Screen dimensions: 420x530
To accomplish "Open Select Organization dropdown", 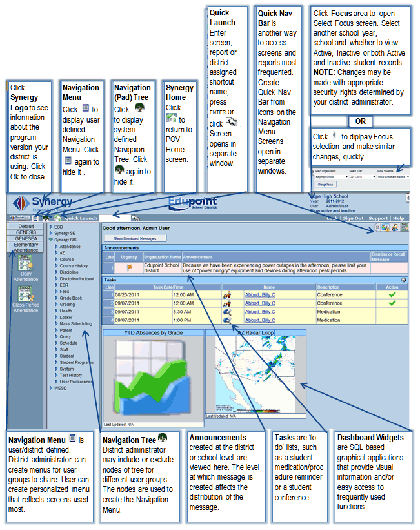I will 331,176.
